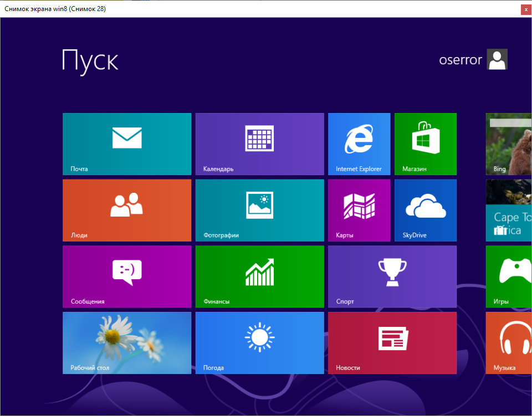Click the window title Снимок экрана win8

pyautogui.click(x=55, y=9)
